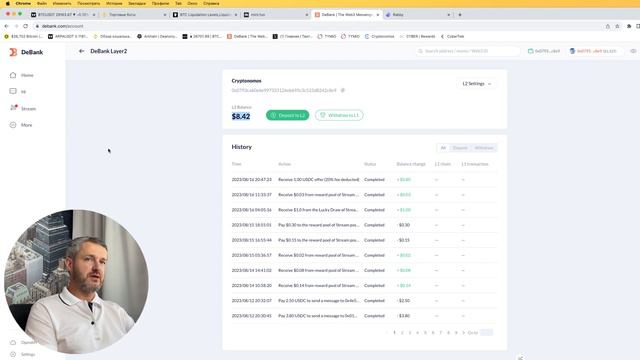
Task: Open the Файл menu
Action: 42,3
